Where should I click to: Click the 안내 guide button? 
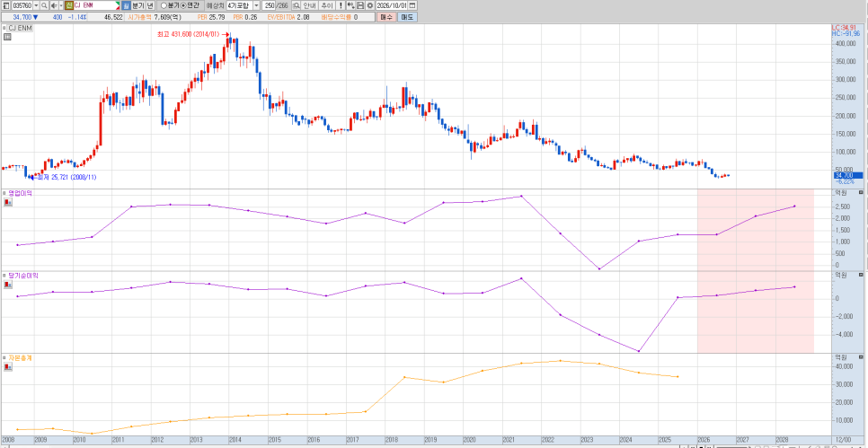coord(310,5)
